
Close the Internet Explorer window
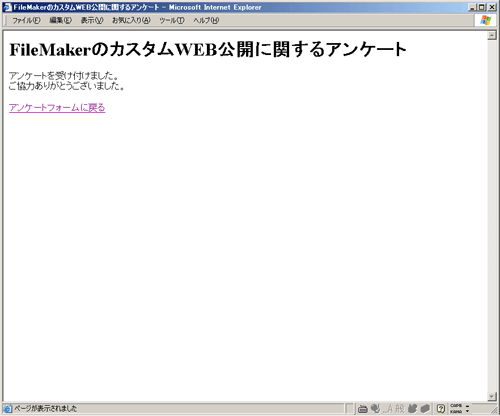(x=492, y=7)
